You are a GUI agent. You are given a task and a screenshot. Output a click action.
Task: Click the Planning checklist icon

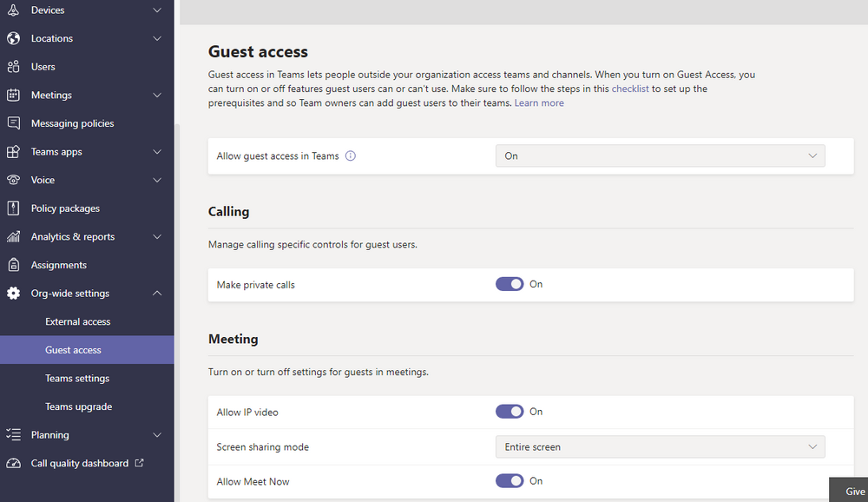click(x=13, y=434)
